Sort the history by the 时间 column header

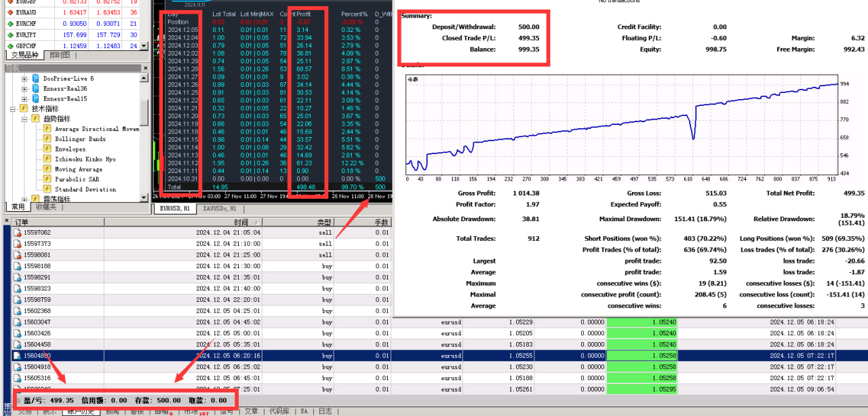(x=183, y=222)
